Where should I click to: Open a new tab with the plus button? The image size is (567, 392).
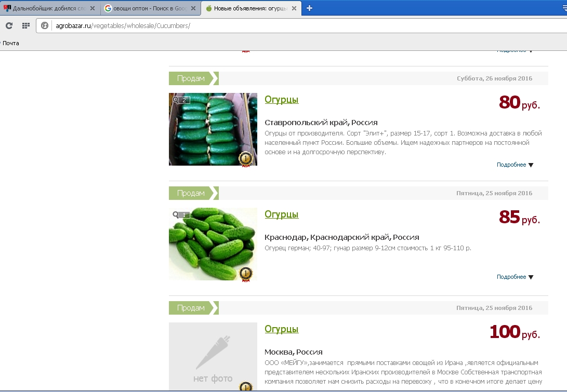(309, 8)
